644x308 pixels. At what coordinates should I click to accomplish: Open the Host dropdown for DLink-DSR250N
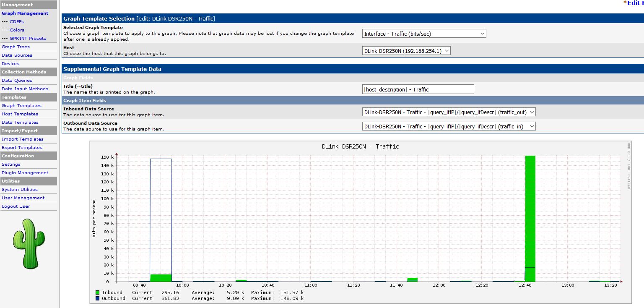(406, 51)
